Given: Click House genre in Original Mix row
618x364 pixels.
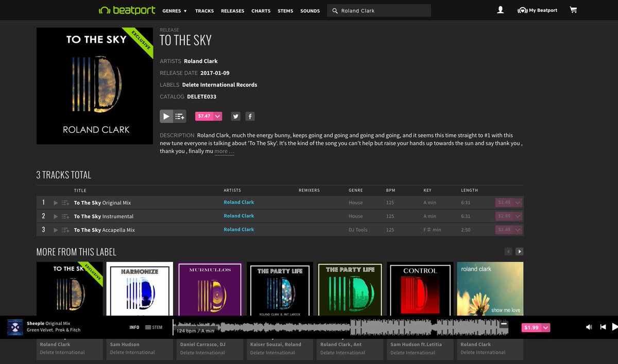Looking at the screenshot, I should click(x=355, y=203).
